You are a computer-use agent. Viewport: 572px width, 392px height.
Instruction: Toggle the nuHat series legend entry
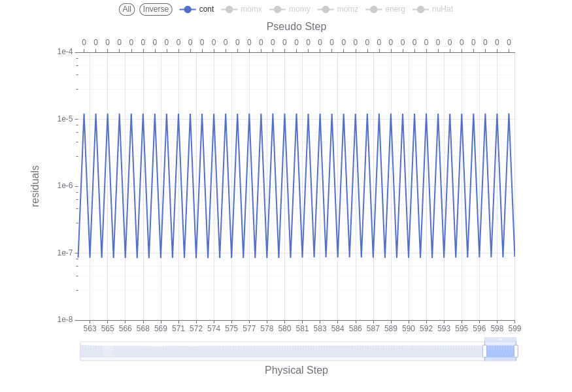(421, 9)
